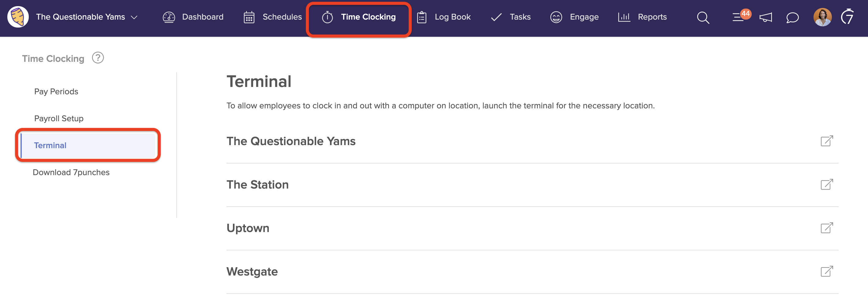This screenshot has height=300, width=868.
Task: Launch terminal for Uptown location
Action: (x=827, y=228)
